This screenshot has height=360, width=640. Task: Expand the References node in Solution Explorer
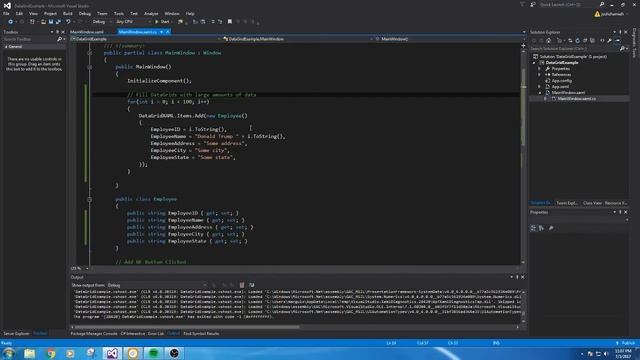tap(540, 75)
